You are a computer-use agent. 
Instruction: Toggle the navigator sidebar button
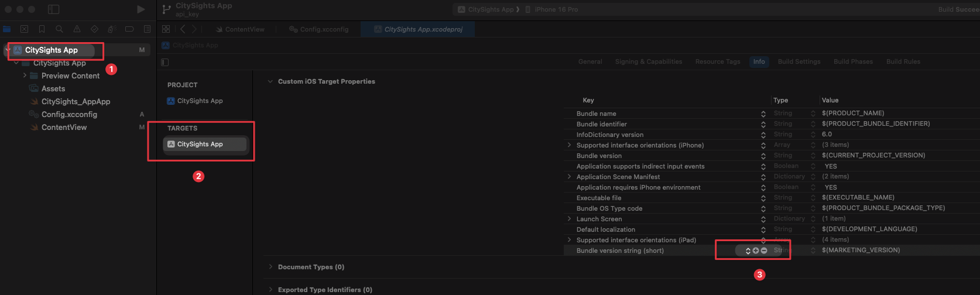pos(53,9)
